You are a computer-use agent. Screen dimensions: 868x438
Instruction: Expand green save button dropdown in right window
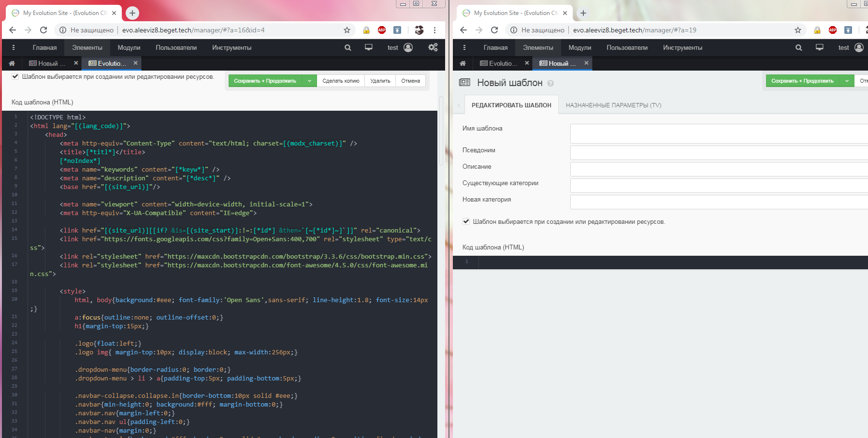(x=846, y=81)
